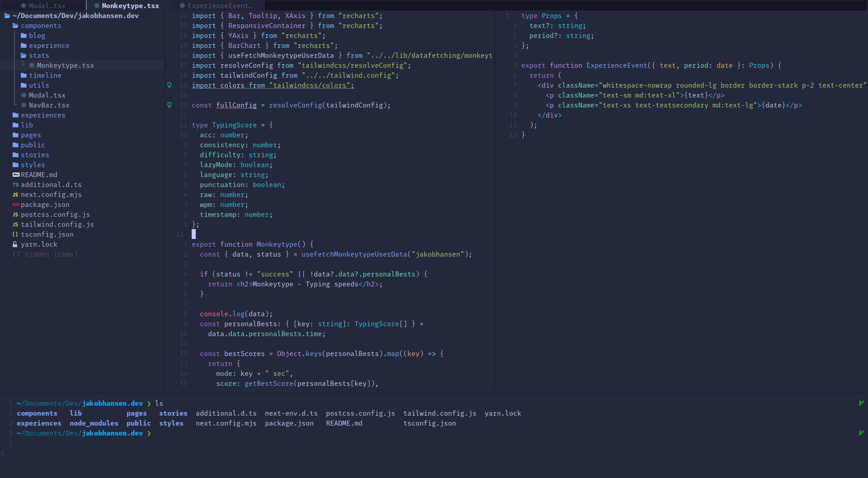Click the public folder icon
This screenshot has height=478, width=868.
pos(15,145)
